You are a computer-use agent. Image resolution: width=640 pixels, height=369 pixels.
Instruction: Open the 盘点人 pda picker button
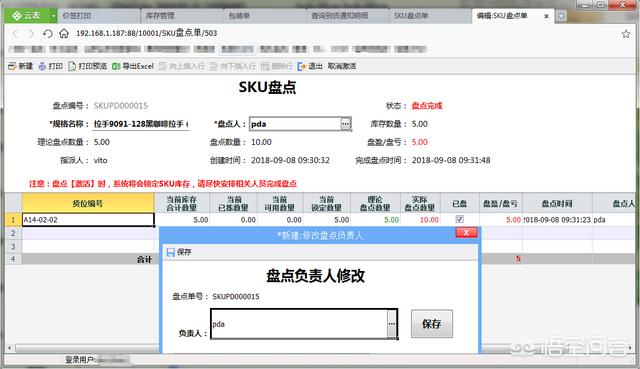coord(346,124)
